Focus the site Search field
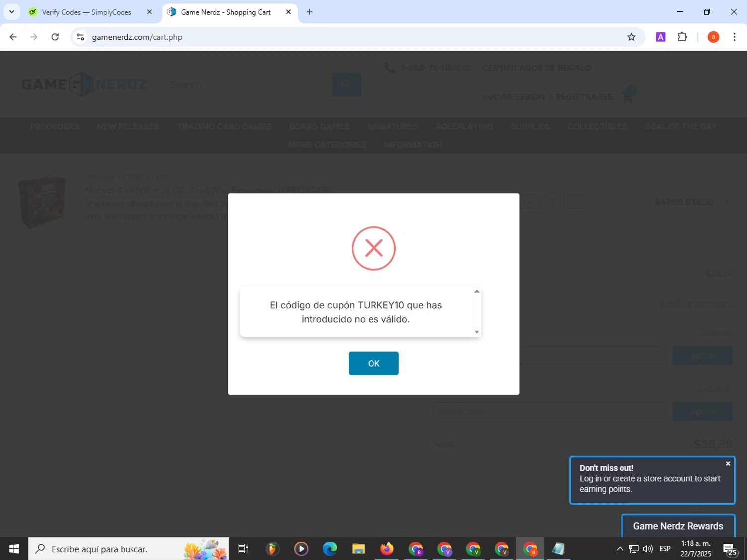 pyautogui.click(x=248, y=85)
